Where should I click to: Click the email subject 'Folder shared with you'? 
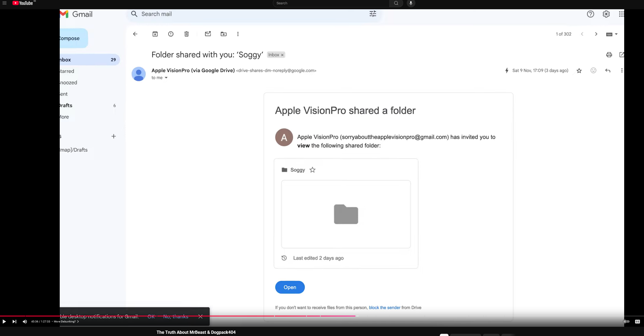pyautogui.click(x=207, y=55)
